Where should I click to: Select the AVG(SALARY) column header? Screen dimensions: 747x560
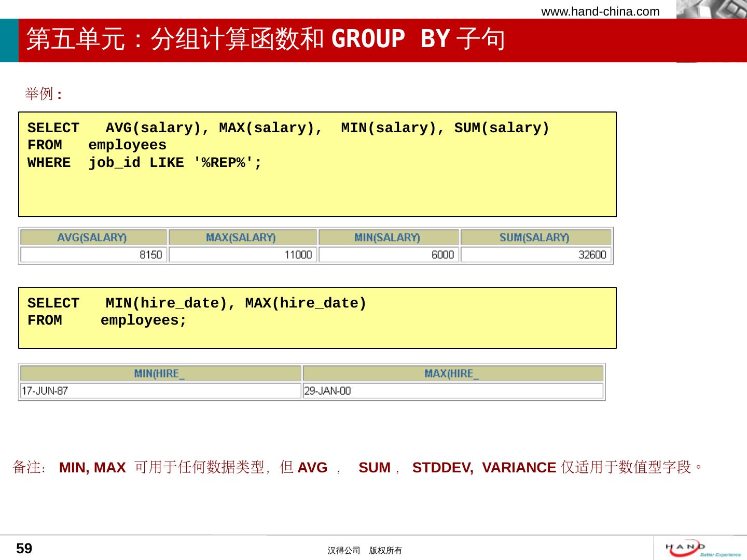pos(92,237)
